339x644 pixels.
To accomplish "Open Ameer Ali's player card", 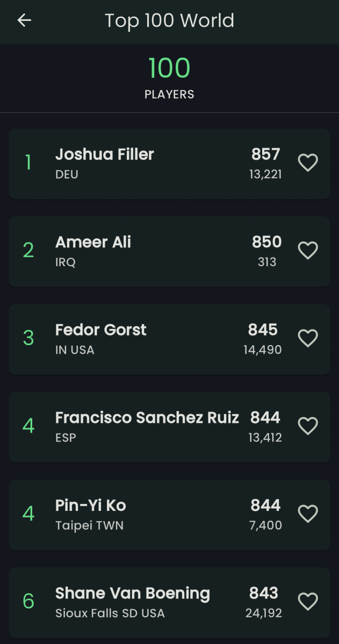I will tap(169, 251).
